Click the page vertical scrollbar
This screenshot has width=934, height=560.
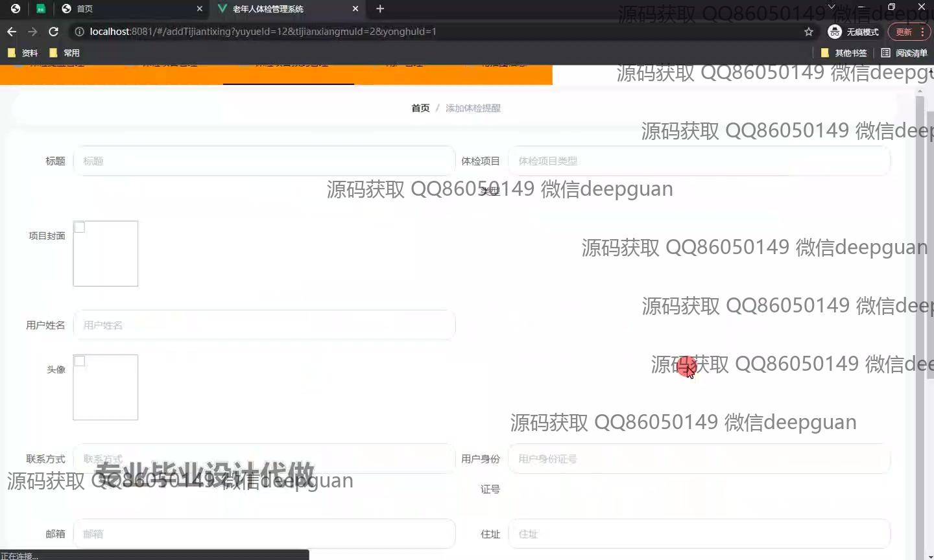[920, 259]
